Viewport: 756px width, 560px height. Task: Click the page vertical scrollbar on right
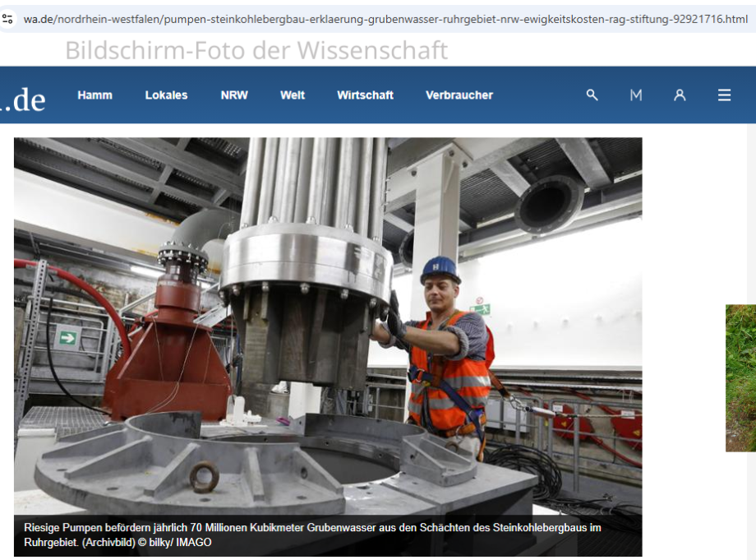751,329
